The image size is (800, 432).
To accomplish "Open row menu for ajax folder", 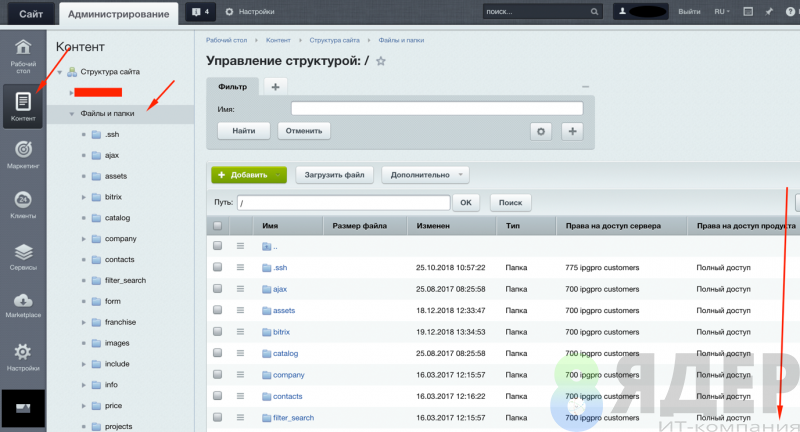I will (x=240, y=289).
